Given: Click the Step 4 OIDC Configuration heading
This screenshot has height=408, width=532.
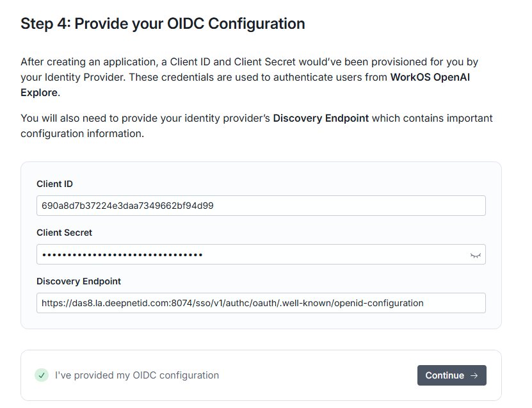Looking at the screenshot, I should click(163, 24).
